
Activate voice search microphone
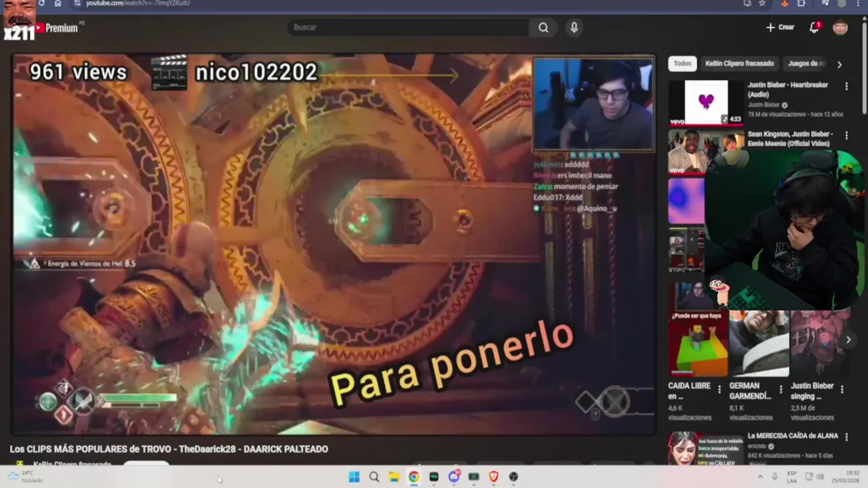tap(574, 27)
